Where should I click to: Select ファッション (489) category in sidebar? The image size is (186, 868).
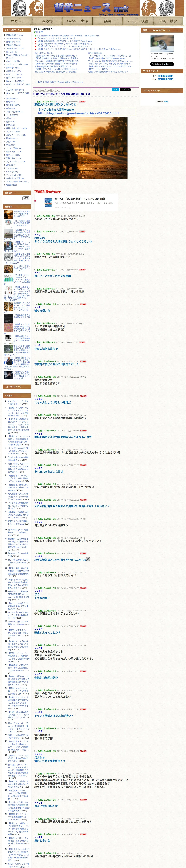pyautogui.click(x=14, y=175)
